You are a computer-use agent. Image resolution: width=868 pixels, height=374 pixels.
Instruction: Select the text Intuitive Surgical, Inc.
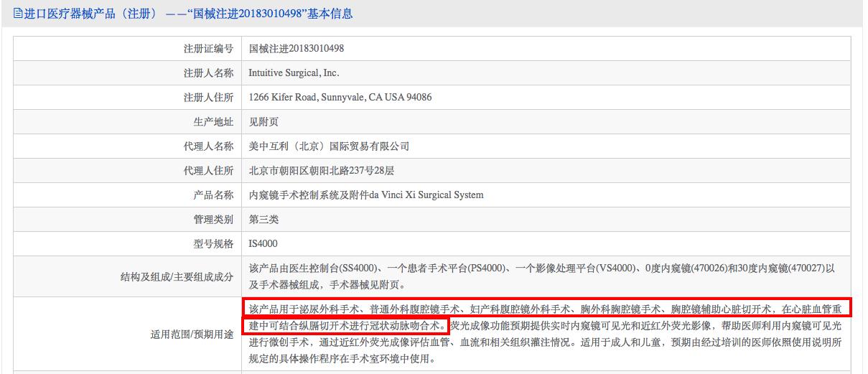tap(294, 73)
